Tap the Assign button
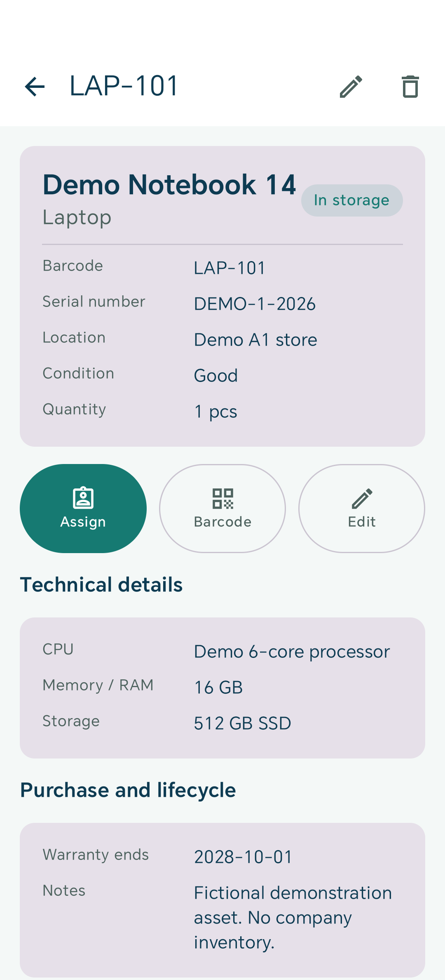 pos(83,509)
